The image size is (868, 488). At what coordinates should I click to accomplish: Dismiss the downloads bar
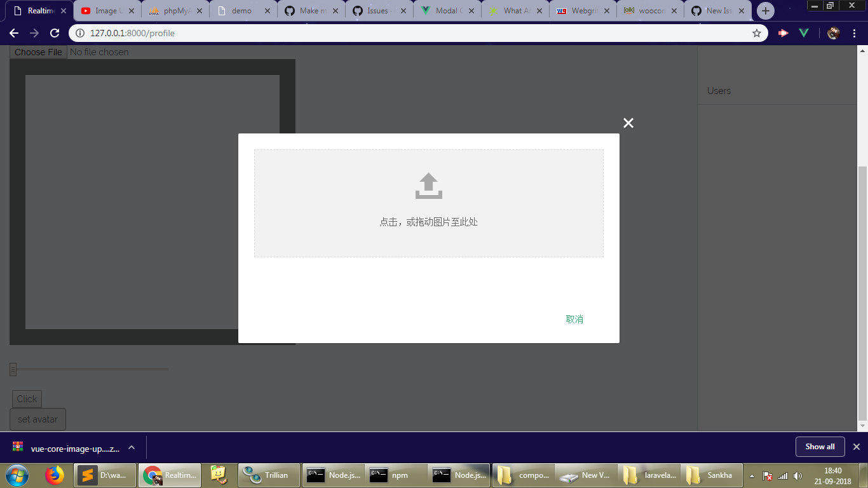857,447
